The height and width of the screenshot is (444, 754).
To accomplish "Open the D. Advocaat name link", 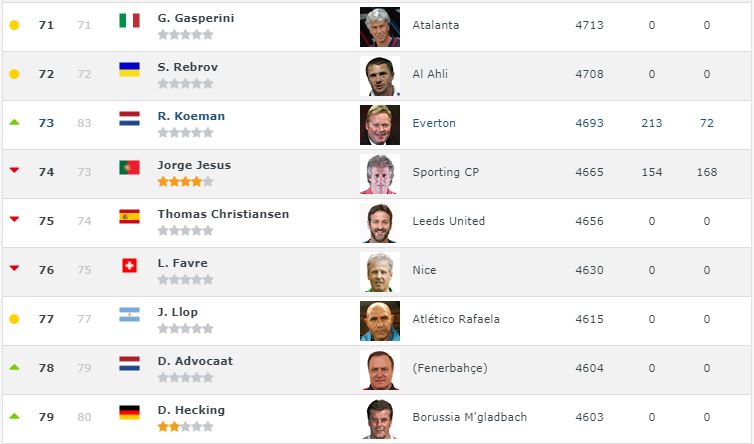I will pos(195,361).
